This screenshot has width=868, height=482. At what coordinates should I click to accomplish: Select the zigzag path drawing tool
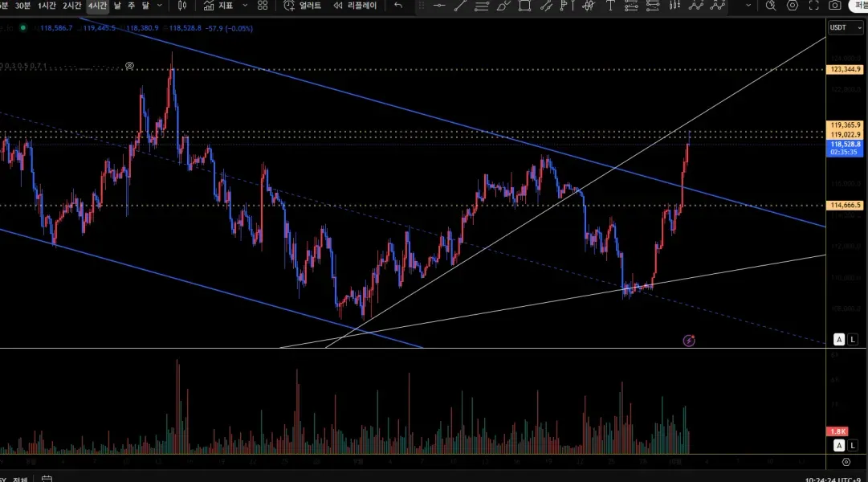(x=696, y=6)
